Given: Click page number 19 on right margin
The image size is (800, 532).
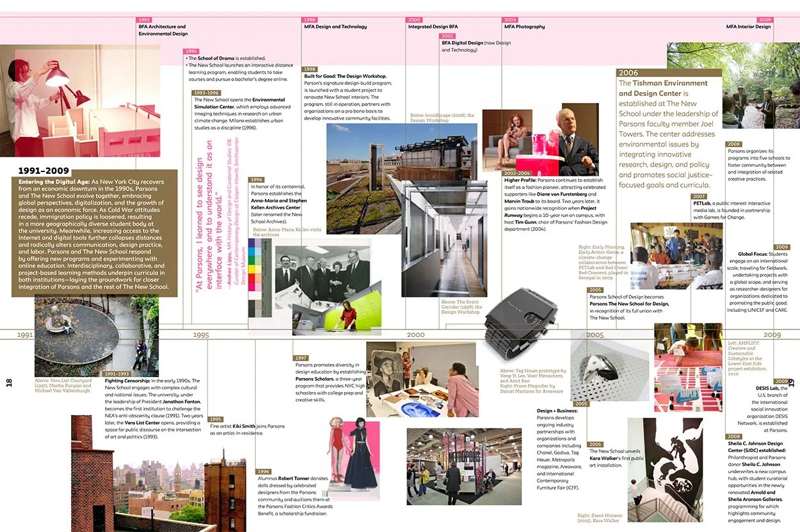Looking at the screenshot, I should [791, 382].
